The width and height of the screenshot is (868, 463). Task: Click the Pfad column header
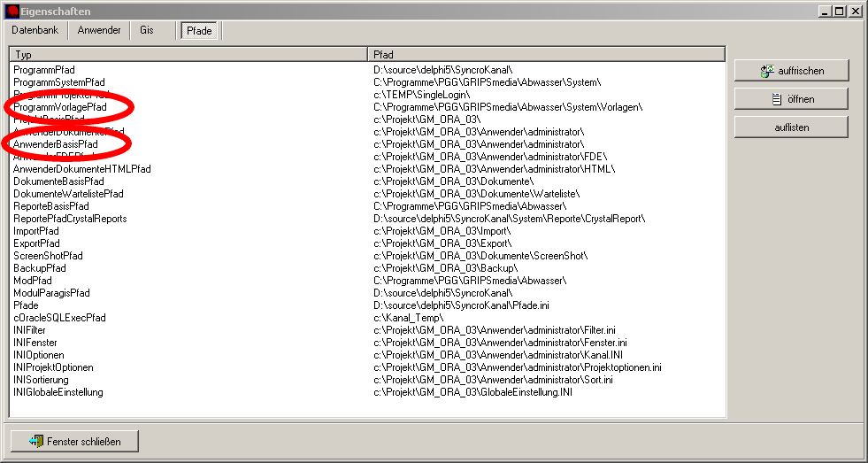click(x=546, y=55)
